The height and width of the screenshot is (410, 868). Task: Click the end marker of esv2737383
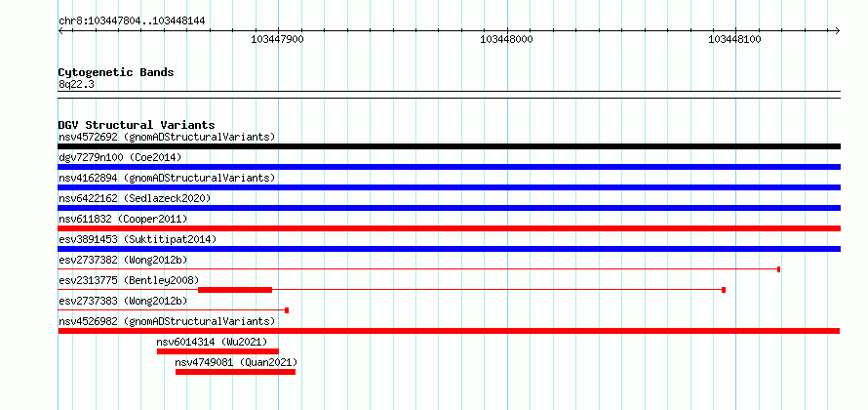[x=287, y=310]
